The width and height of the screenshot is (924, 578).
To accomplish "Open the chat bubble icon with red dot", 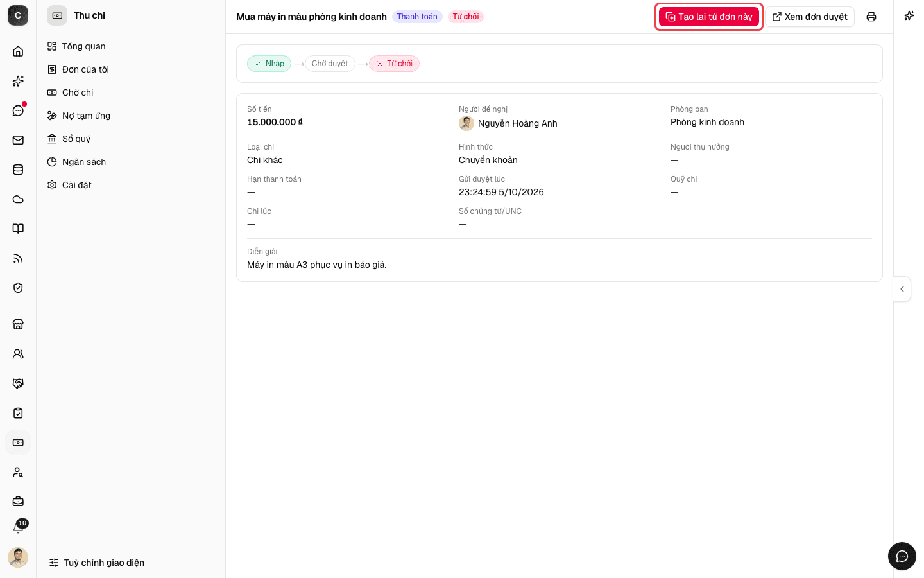I will click(18, 110).
